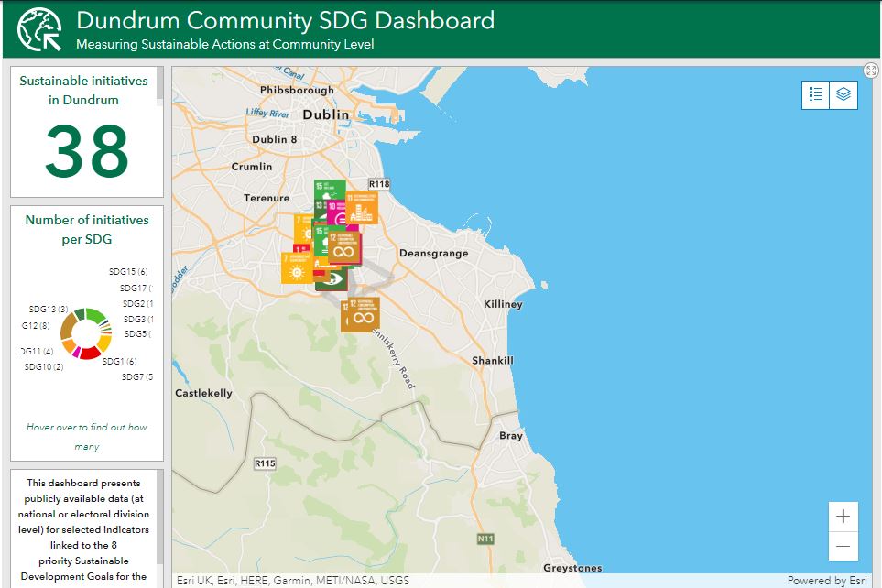The width and height of the screenshot is (882, 588).
Task: Open the map layers list
Action: 844,95
